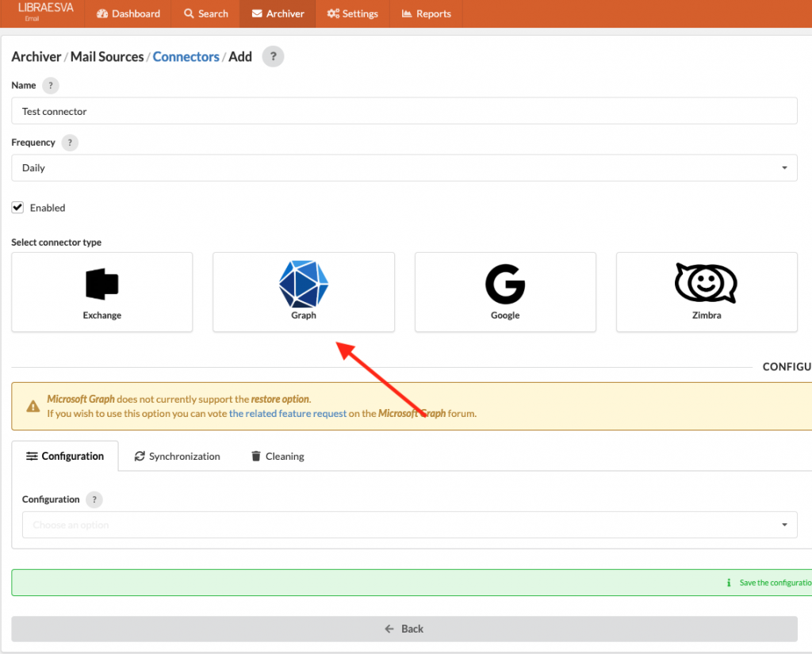The image size is (812, 654).
Task: Show help for the Frequency field
Action: [x=70, y=143]
